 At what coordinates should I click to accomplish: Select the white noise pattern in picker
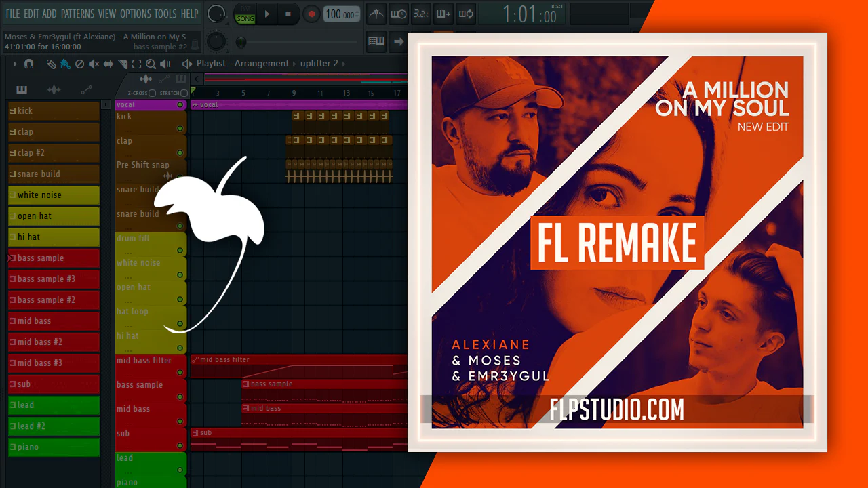pyautogui.click(x=54, y=195)
